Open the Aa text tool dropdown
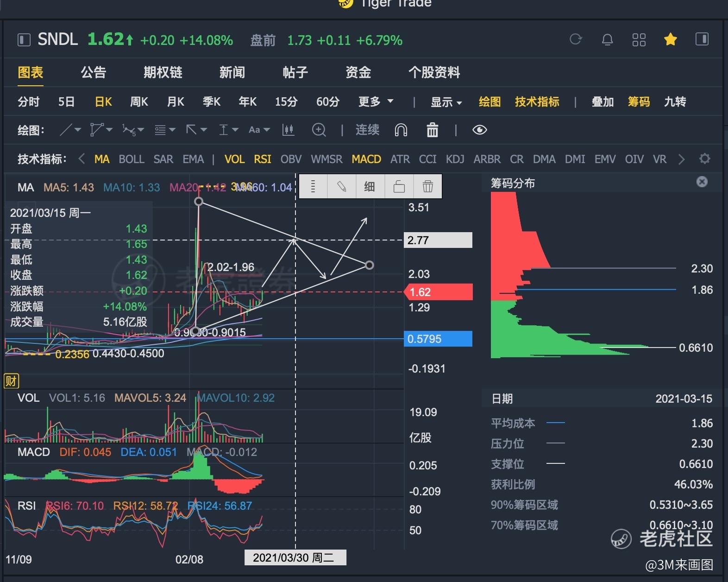 coord(259,130)
